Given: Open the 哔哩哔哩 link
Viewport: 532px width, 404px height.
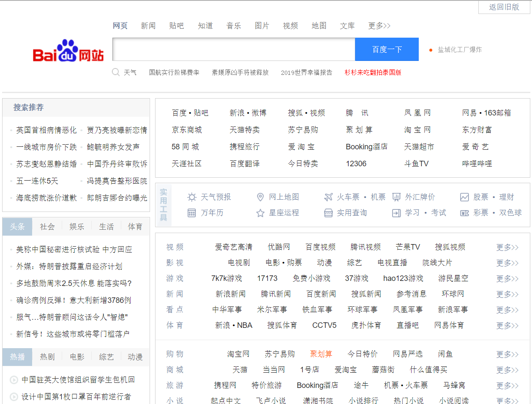Looking at the screenshot, I should click(477, 164).
